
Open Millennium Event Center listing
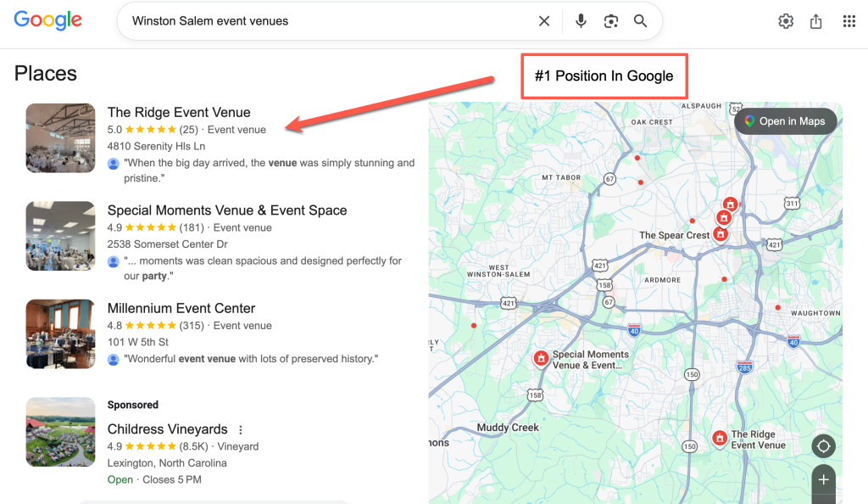pyautogui.click(x=181, y=309)
